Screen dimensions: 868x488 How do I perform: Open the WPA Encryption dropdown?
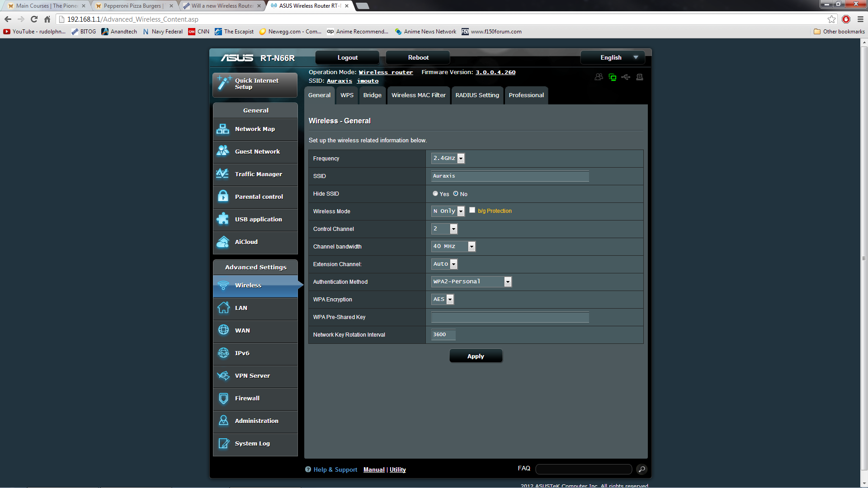coord(443,299)
